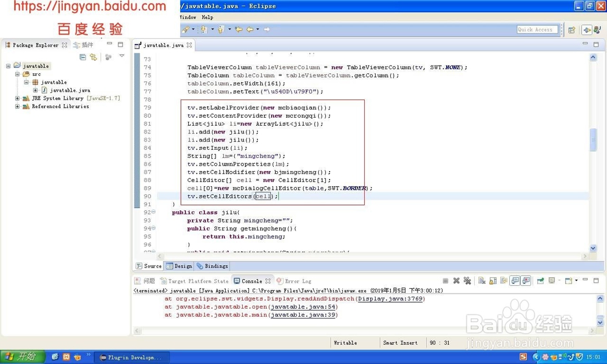The image size is (607, 364).
Task: Open the Previous Annotation dropdown arrow
Action: 229,29
